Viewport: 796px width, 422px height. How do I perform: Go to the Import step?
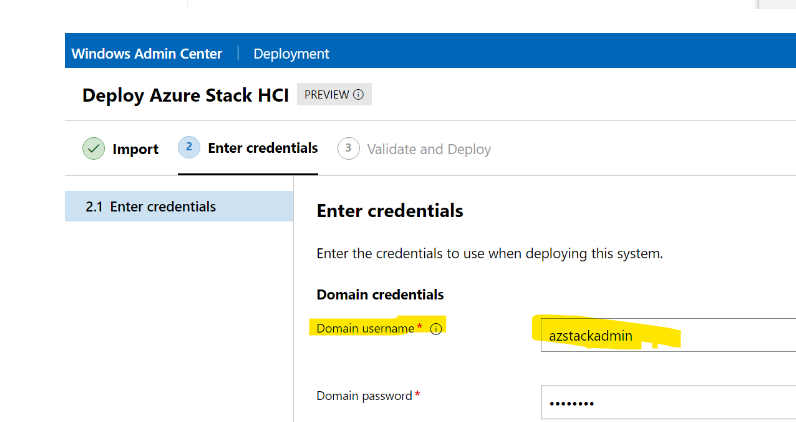click(x=120, y=149)
